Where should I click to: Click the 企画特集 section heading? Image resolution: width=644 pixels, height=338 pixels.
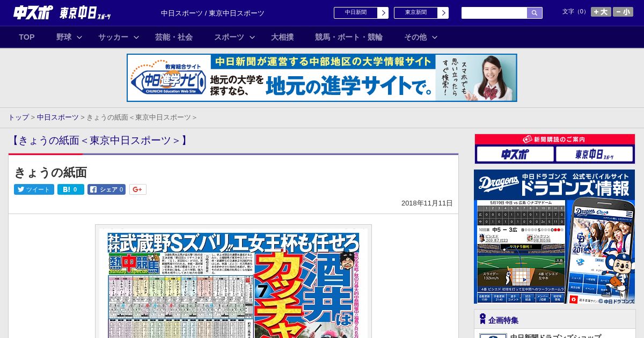click(x=503, y=320)
